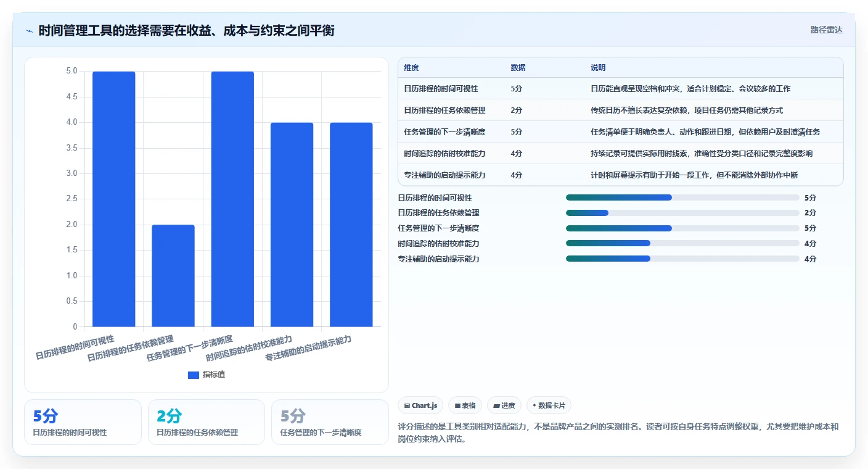Click the 说明 column header

pyautogui.click(x=598, y=68)
